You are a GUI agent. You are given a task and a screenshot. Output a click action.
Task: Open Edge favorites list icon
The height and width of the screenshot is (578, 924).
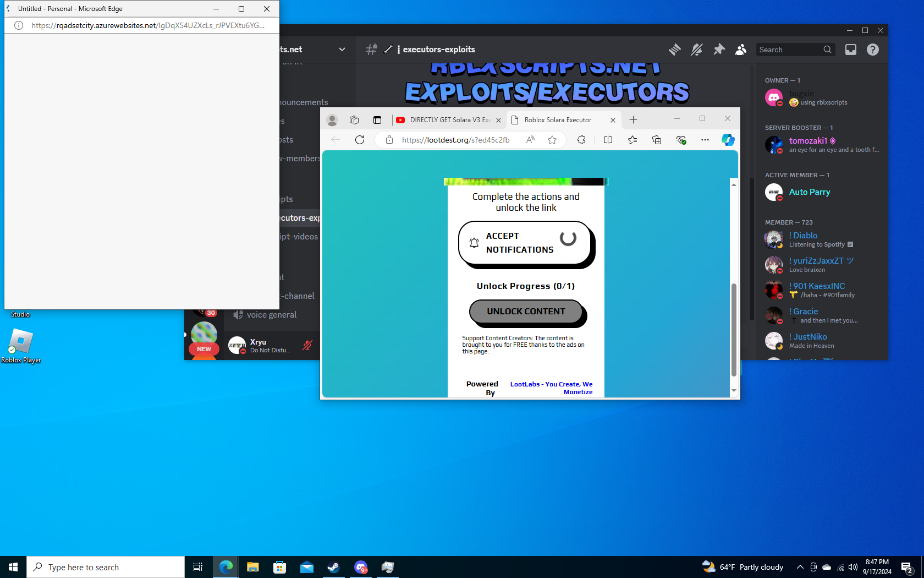tap(632, 140)
